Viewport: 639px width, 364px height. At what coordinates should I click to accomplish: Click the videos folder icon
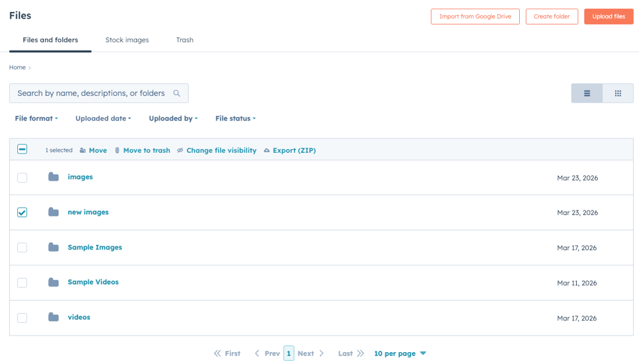pyautogui.click(x=54, y=317)
